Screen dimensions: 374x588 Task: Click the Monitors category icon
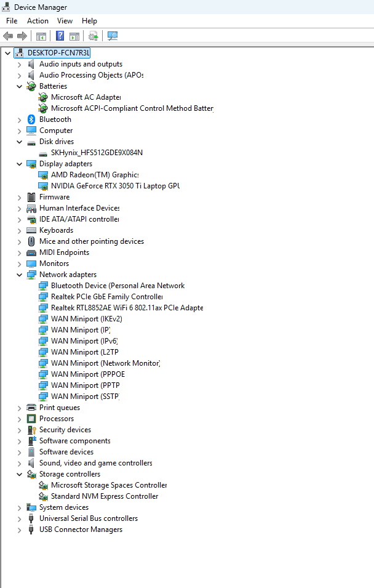(x=31, y=264)
